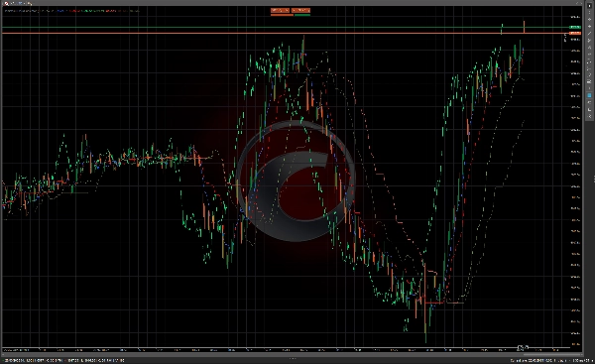Select the green price label on the price axis
Viewport: 595px width, 364px height.
pyautogui.click(x=575, y=27)
